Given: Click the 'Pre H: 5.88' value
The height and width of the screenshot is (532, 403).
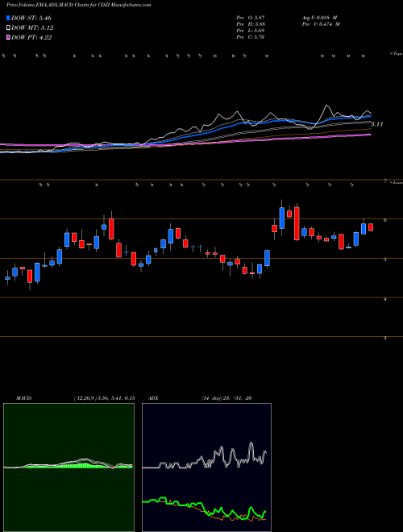Looking at the screenshot, I should [x=251, y=24].
